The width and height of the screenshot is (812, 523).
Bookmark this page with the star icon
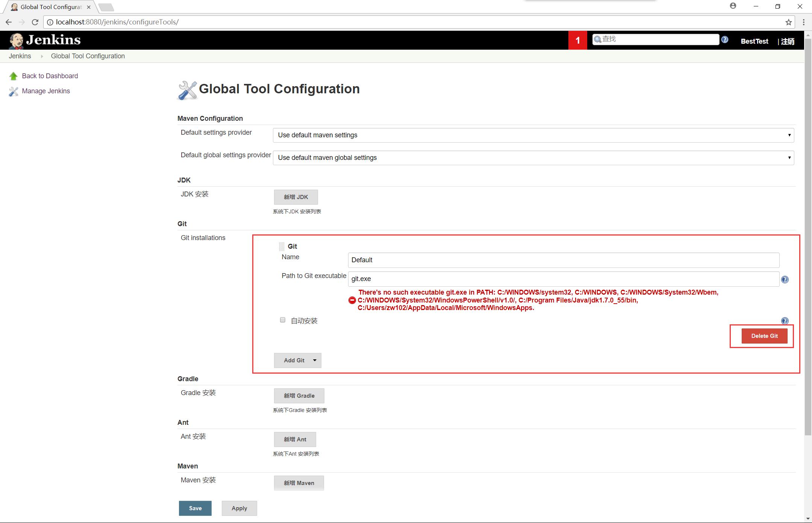[x=789, y=22]
